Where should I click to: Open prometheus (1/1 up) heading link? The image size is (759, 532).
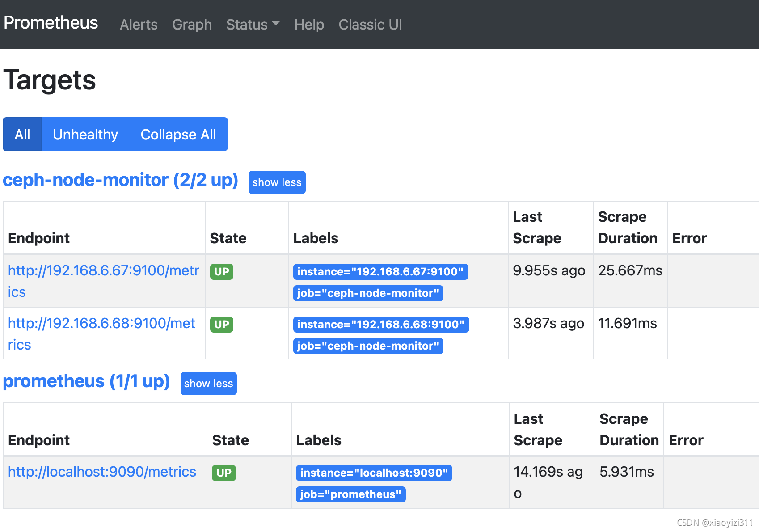(86, 381)
